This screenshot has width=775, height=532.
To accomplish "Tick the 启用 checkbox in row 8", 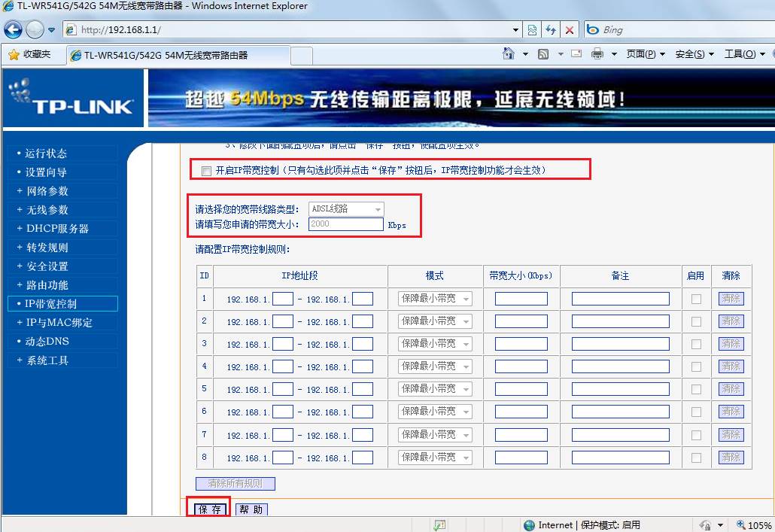I will [x=696, y=458].
